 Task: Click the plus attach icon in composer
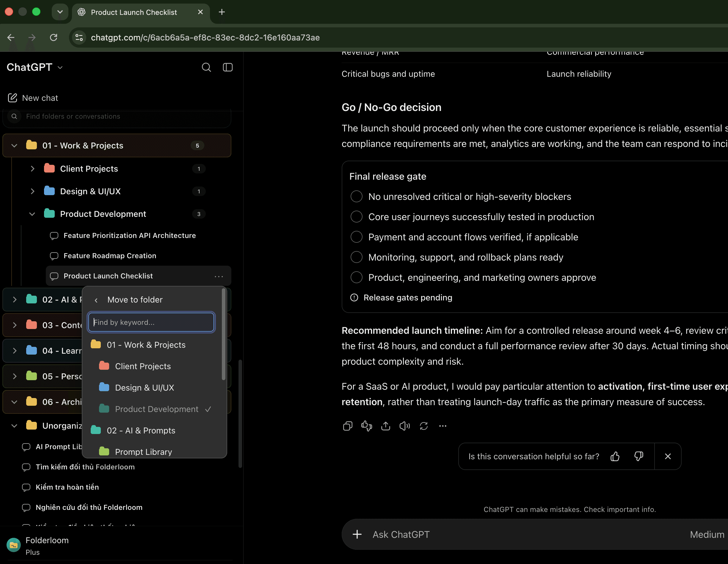click(357, 534)
